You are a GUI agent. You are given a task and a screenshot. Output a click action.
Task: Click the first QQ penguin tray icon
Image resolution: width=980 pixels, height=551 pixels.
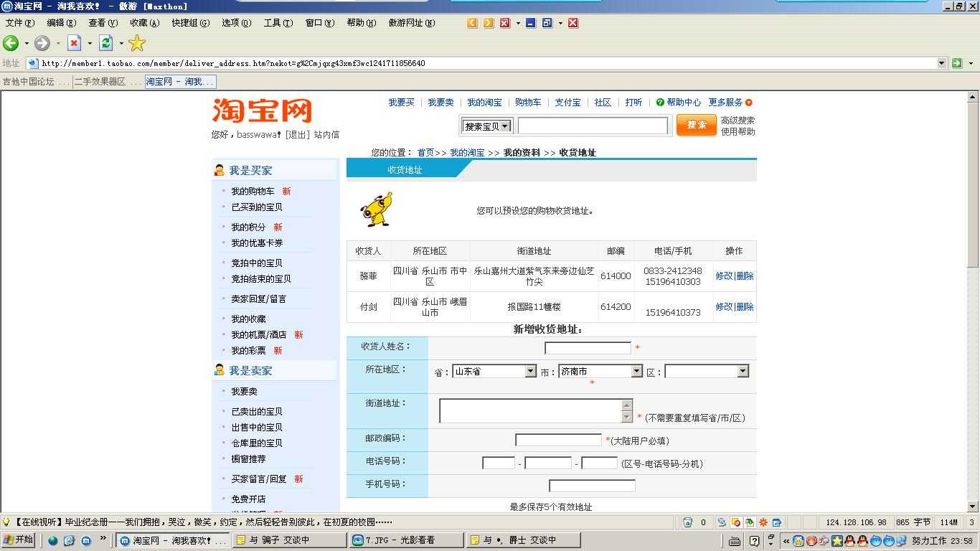coord(850,541)
